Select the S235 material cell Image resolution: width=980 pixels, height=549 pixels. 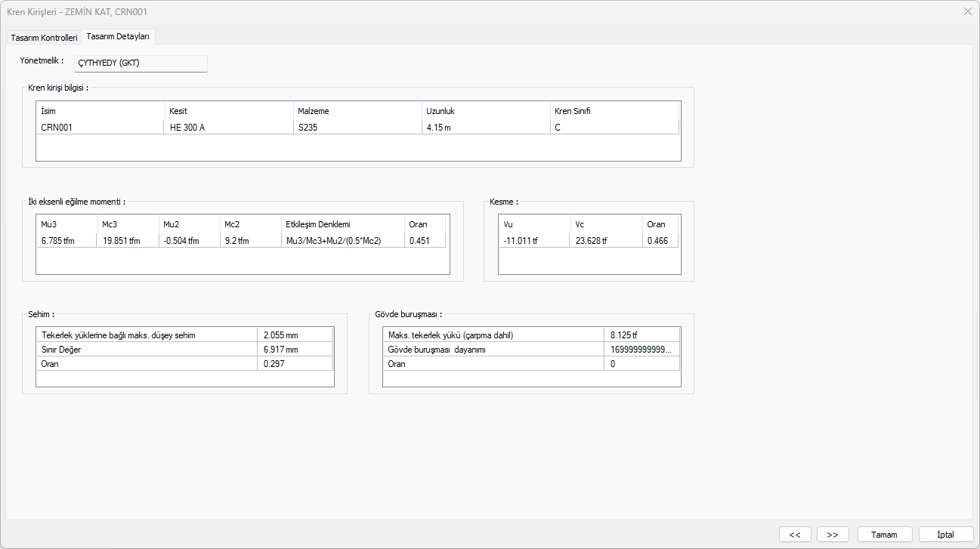[357, 128]
